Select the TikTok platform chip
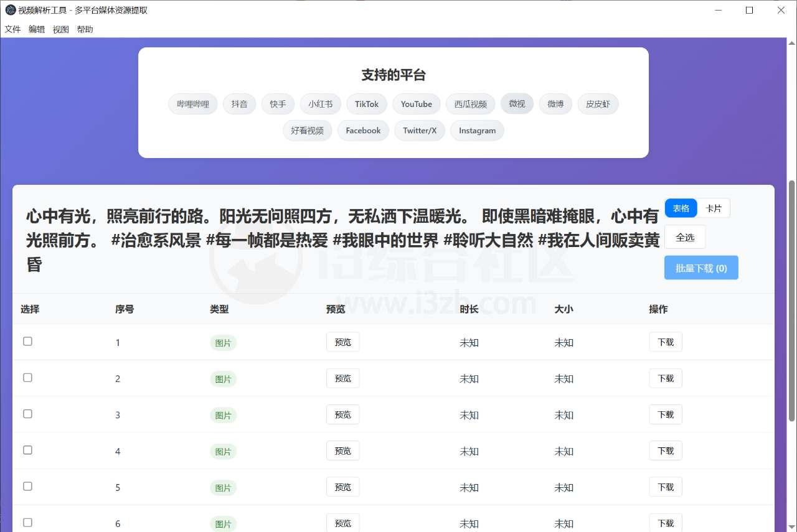The width and height of the screenshot is (797, 532). [x=366, y=104]
